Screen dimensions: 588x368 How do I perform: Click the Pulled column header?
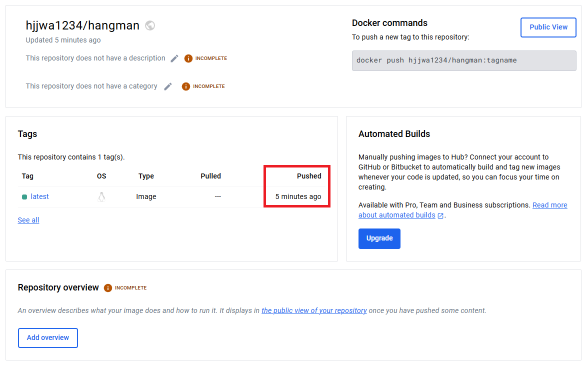(210, 176)
